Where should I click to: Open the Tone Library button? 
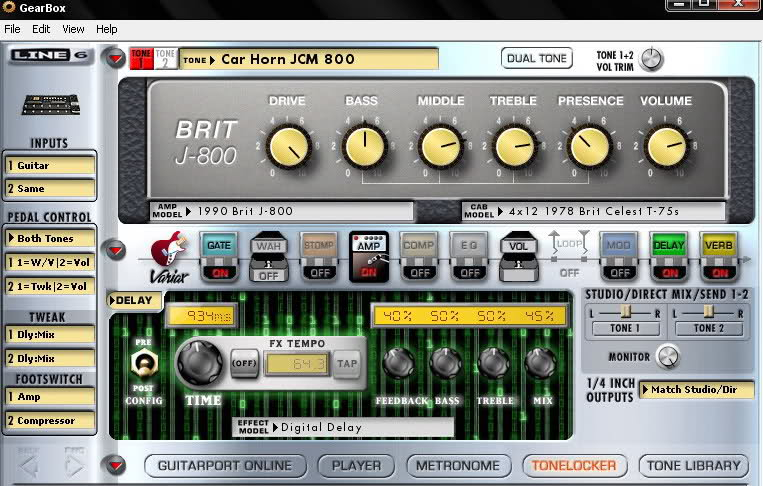[695, 465]
